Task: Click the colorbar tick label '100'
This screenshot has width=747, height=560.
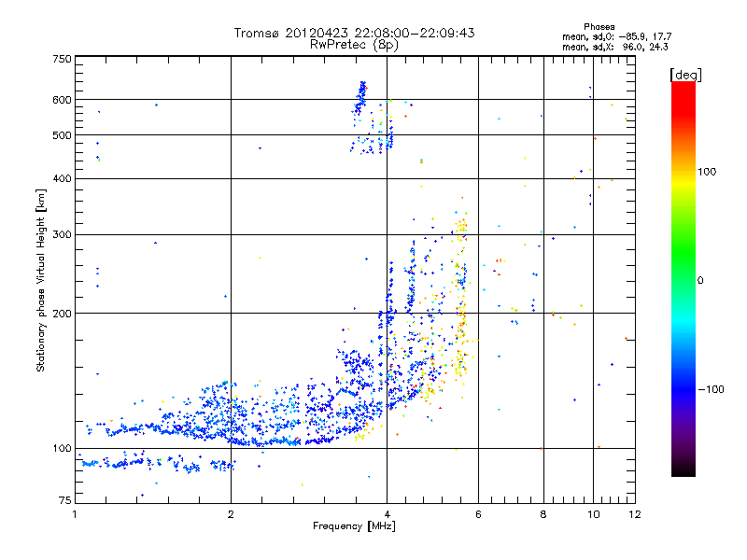Action: (x=707, y=172)
